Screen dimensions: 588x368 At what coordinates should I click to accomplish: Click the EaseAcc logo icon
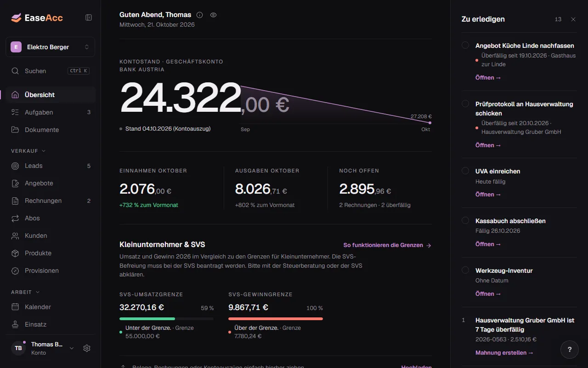[x=16, y=17]
